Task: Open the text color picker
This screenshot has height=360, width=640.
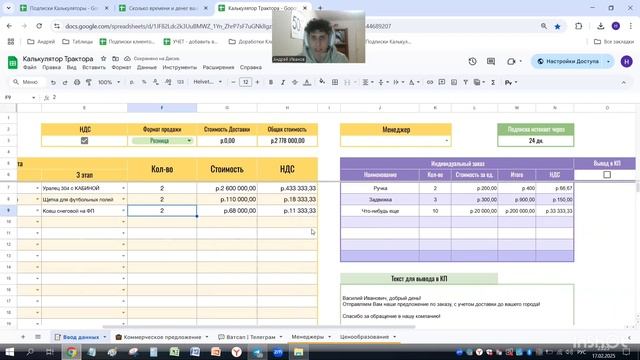Action: click(307, 82)
